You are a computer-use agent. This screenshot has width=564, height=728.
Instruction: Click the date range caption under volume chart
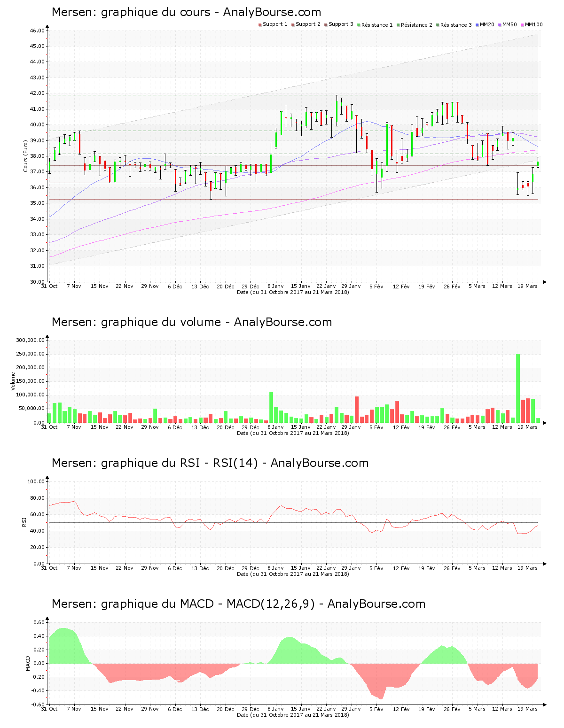[293, 433]
